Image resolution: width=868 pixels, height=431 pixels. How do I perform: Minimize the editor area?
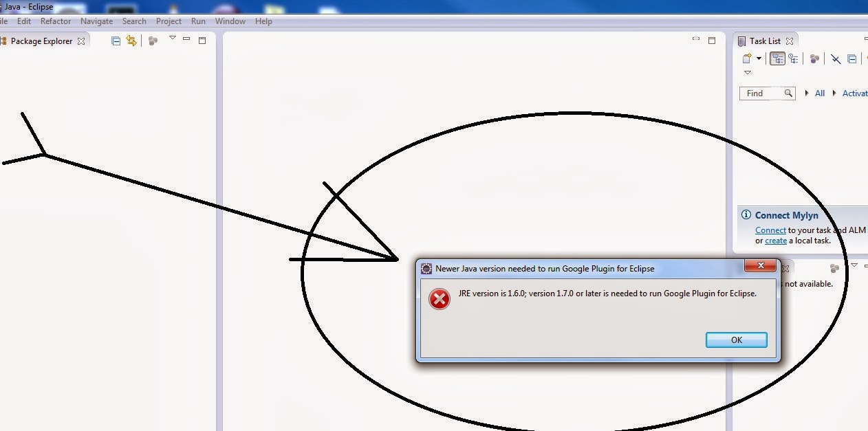(x=696, y=39)
